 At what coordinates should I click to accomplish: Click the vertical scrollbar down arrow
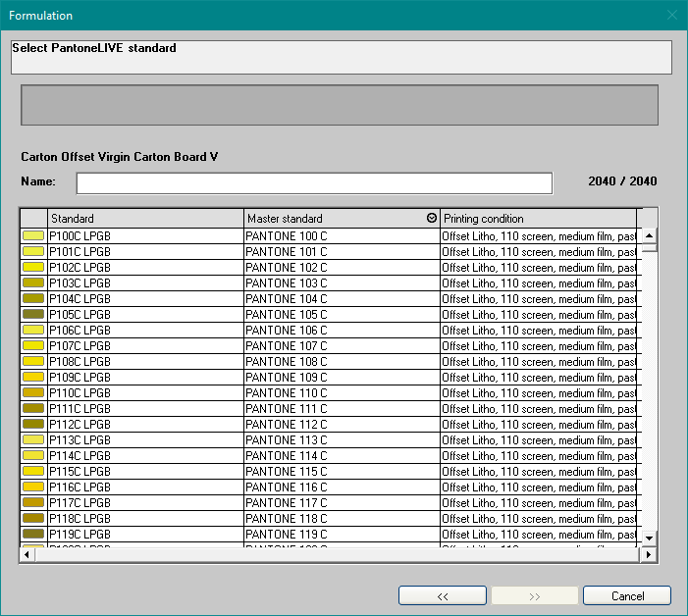tap(650, 538)
